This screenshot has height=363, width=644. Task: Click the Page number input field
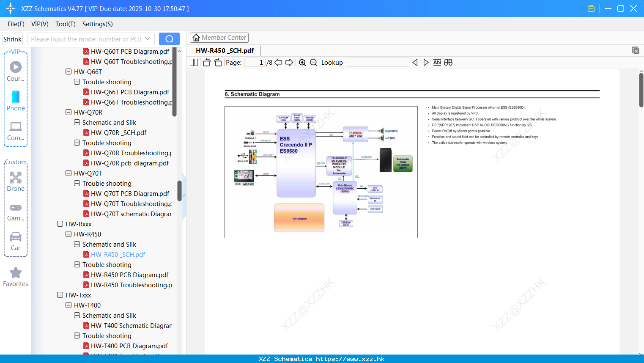pos(255,63)
